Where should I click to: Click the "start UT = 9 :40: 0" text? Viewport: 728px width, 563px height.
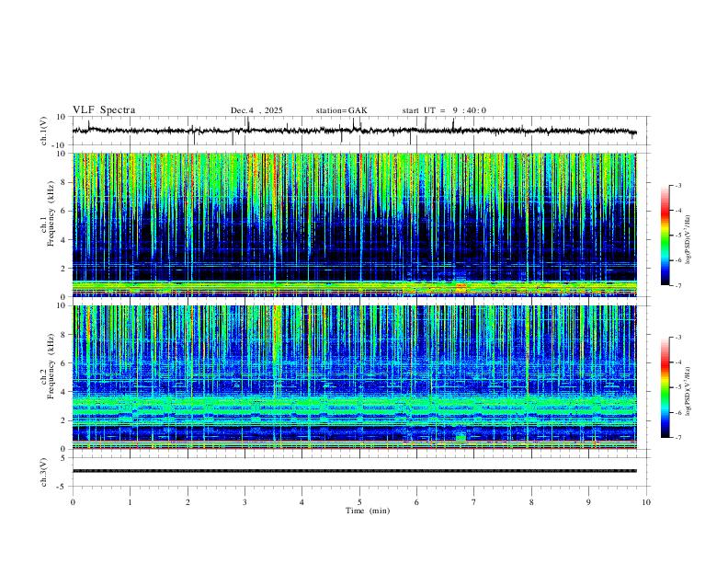[x=444, y=110]
